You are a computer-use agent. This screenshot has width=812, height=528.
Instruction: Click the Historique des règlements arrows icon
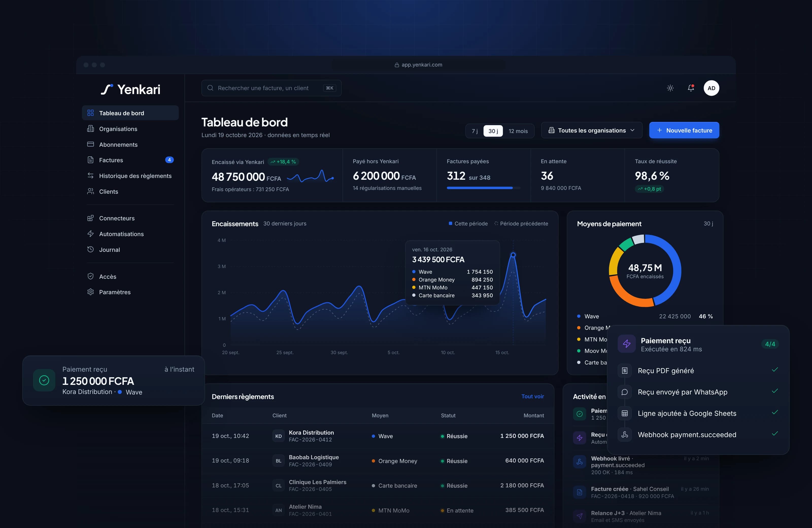90,175
